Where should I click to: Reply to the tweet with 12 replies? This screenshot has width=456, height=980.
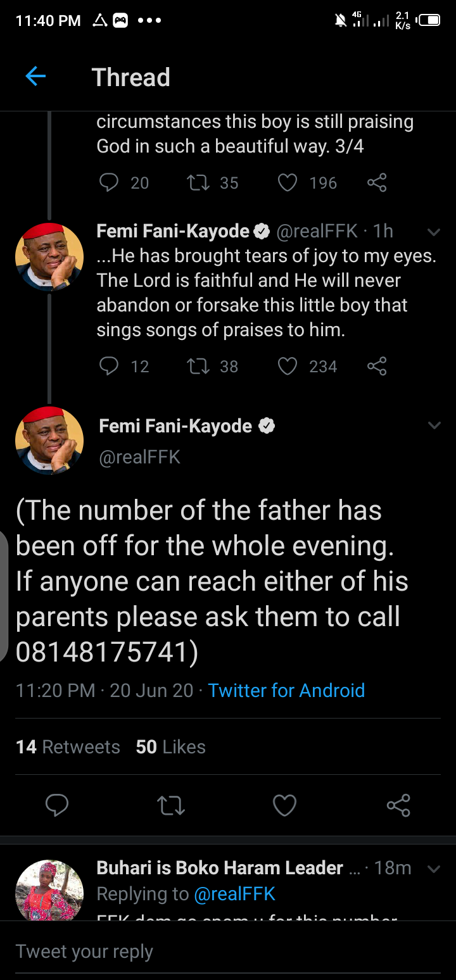109,367
